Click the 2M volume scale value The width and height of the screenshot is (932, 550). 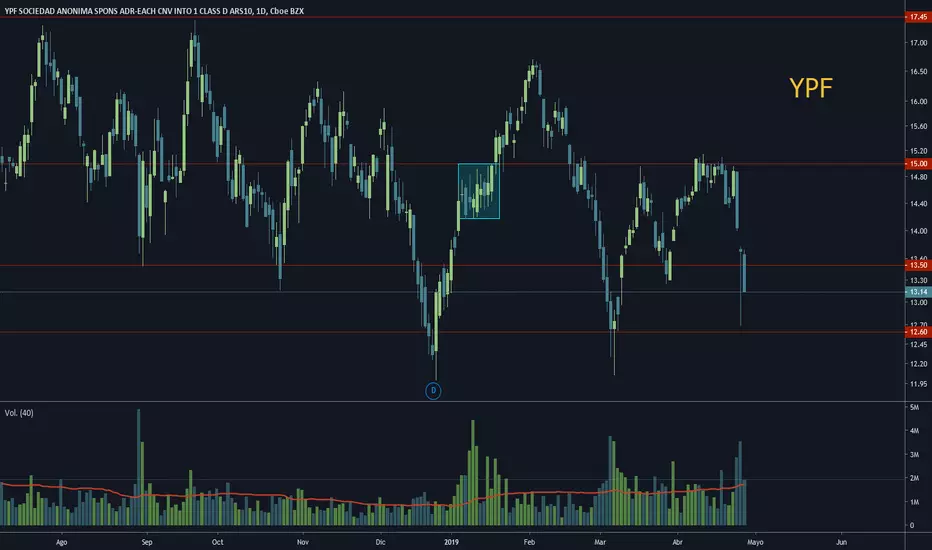(x=914, y=478)
